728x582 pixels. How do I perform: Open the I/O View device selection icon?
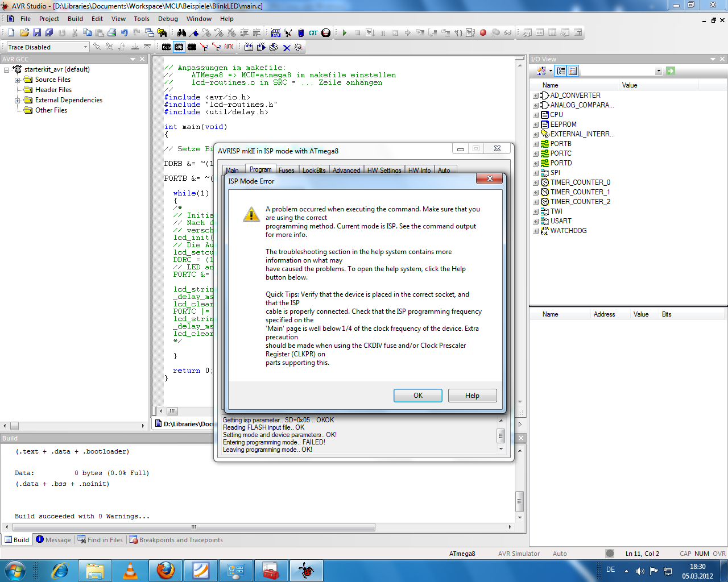tap(541, 71)
